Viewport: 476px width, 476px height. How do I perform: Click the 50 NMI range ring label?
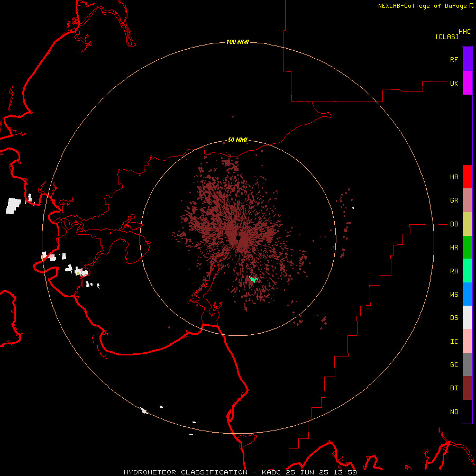237,140
